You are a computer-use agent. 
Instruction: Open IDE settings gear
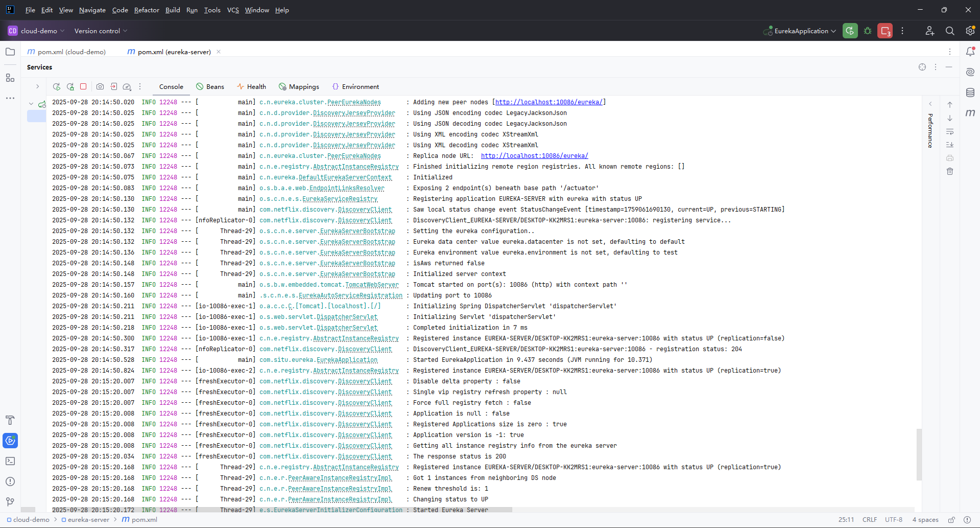[970, 31]
